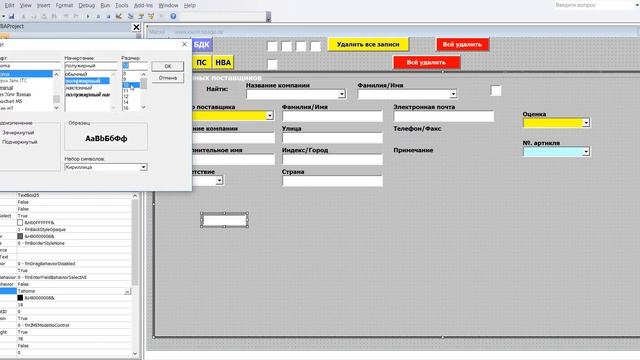Run the macro with the play icon
This screenshot has width=640, height=360.
click(x=88, y=16)
